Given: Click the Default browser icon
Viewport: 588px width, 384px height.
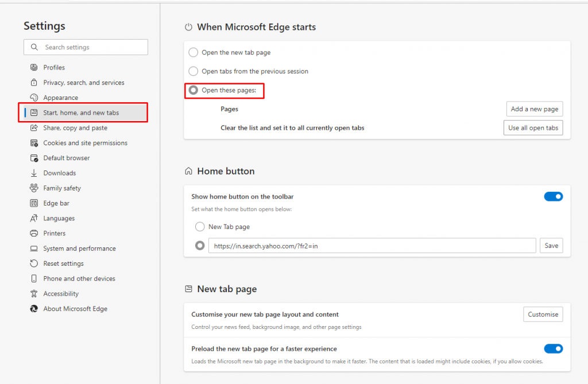Looking at the screenshot, I should (34, 158).
